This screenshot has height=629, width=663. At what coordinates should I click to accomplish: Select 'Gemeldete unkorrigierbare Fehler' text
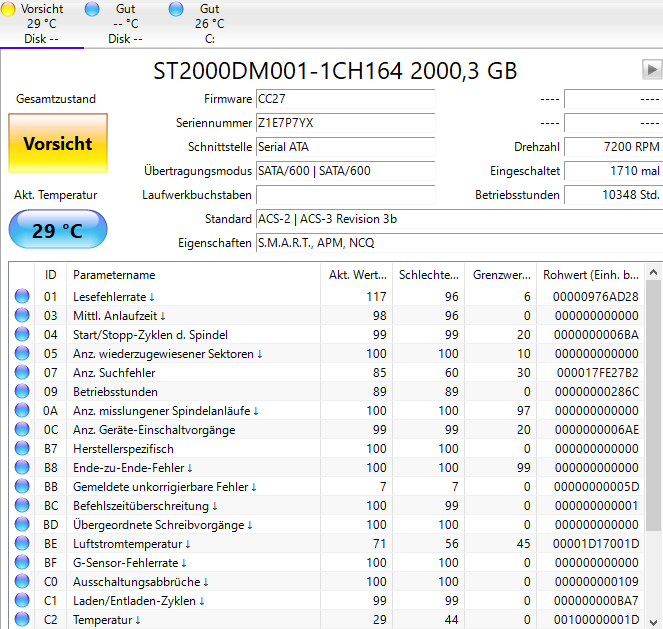(x=165, y=487)
